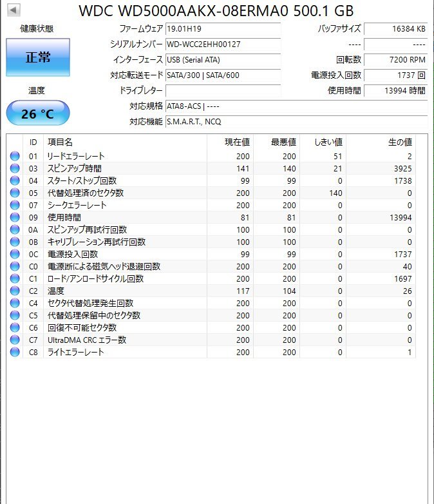Click the empty ドライブレター field
Viewport: 434px width, 504px height.
coord(223,90)
